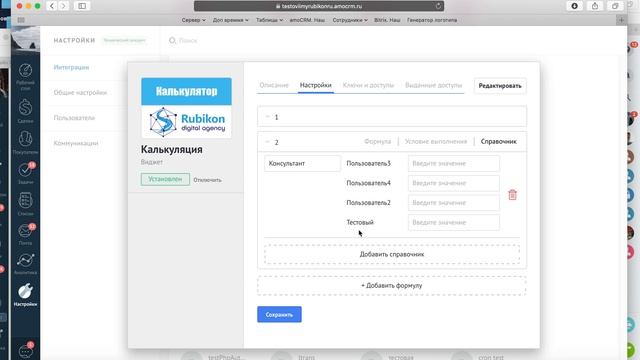The height and width of the screenshot is (360, 640).
Task: Open Настройки settings icon in sidebar
Action: (x=25, y=294)
